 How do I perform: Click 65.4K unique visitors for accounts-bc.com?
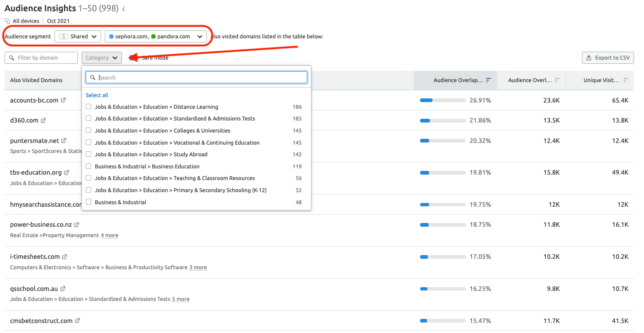(x=620, y=100)
